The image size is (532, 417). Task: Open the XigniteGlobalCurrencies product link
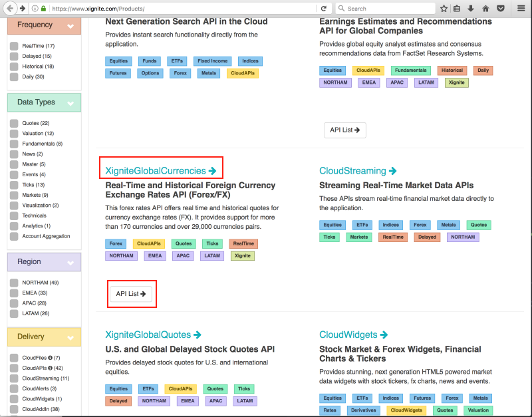click(x=160, y=171)
